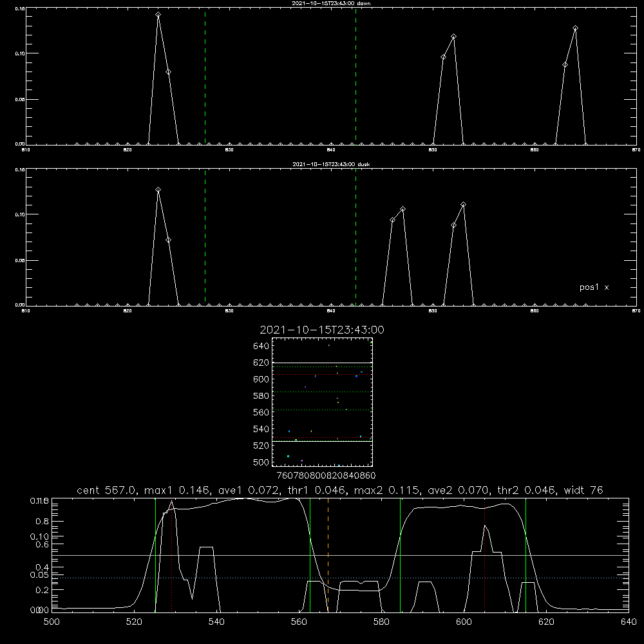This screenshot has height=644, width=644.
Task: Click the tallest diamond peak in dawn plot
Action: coord(158,15)
